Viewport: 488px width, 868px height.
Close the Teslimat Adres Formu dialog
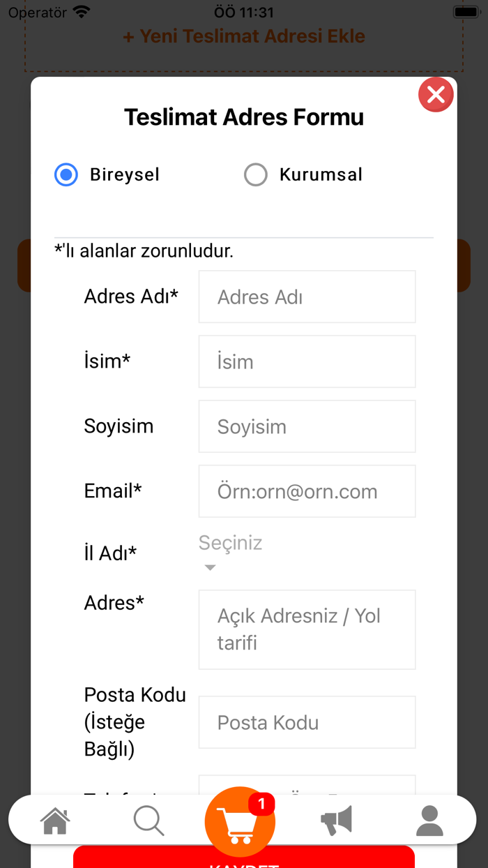(x=436, y=94)
